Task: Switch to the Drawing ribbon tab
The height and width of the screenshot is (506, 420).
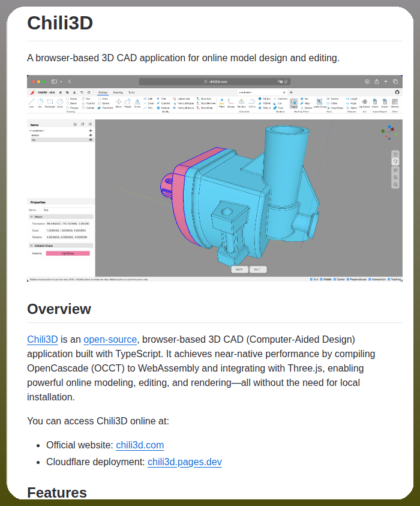Action: (118, 92)
